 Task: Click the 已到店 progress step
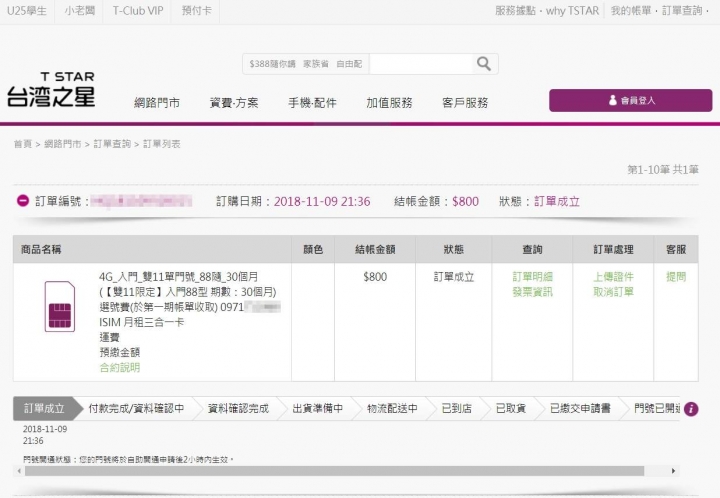[456, 408]
